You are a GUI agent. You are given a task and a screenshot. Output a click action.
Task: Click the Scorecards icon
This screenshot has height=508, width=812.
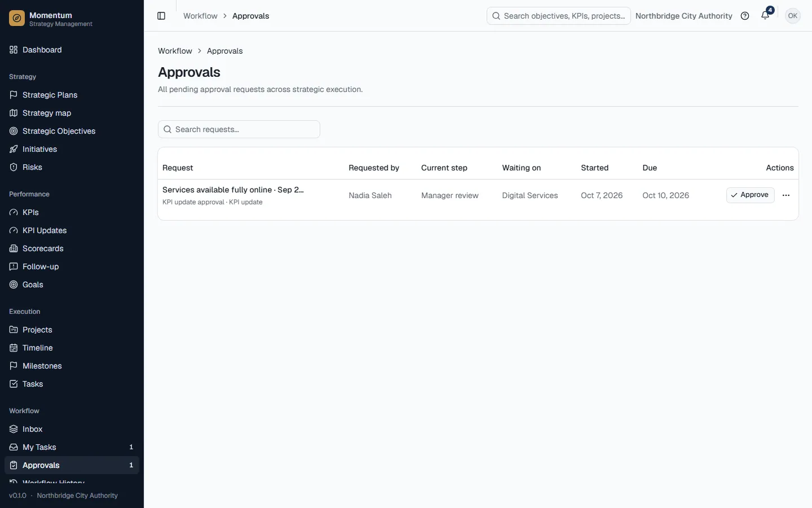point(14,248)
